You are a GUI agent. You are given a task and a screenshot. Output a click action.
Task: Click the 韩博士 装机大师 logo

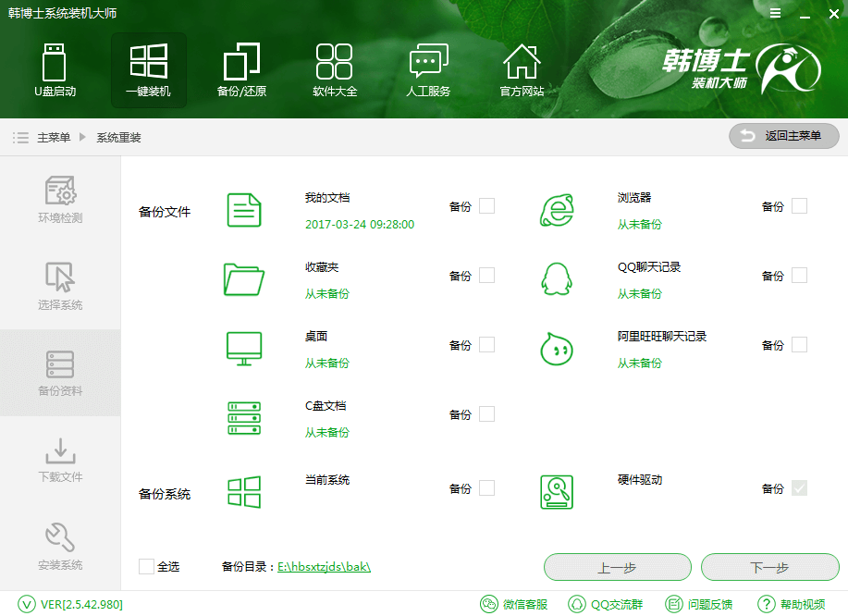(x=742, y=68)
